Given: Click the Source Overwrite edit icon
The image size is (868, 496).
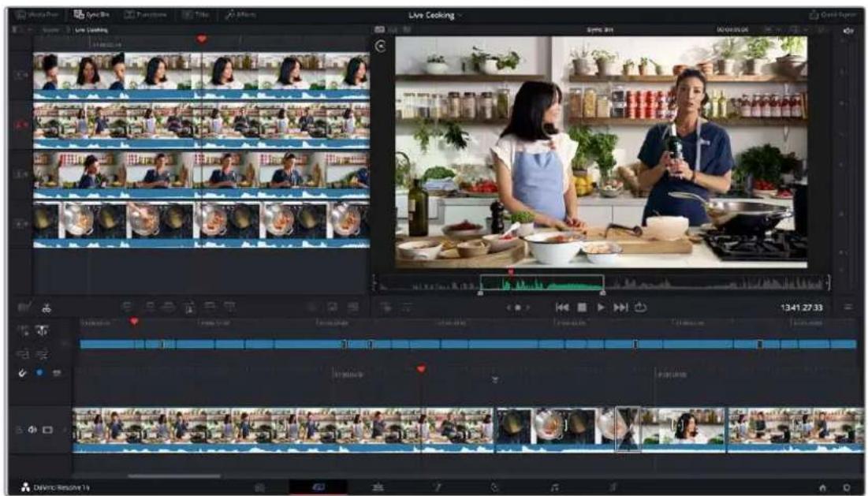Looking at the screenshot, I should coord(229,307).
